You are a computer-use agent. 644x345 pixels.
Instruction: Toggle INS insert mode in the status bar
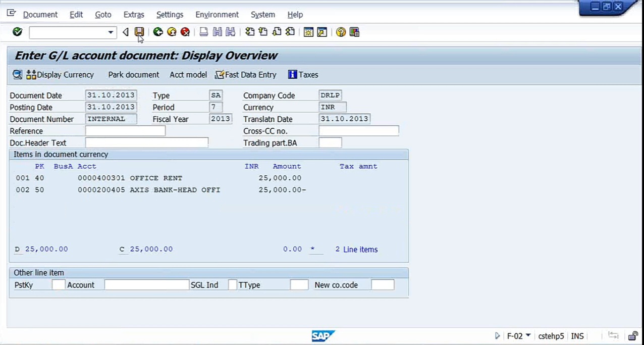pos(577,336)
